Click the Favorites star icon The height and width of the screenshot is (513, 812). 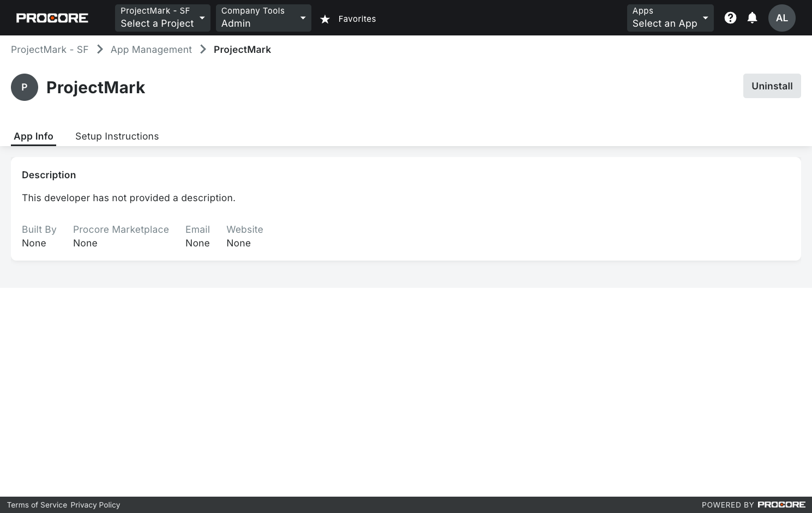tap(325, 19)
